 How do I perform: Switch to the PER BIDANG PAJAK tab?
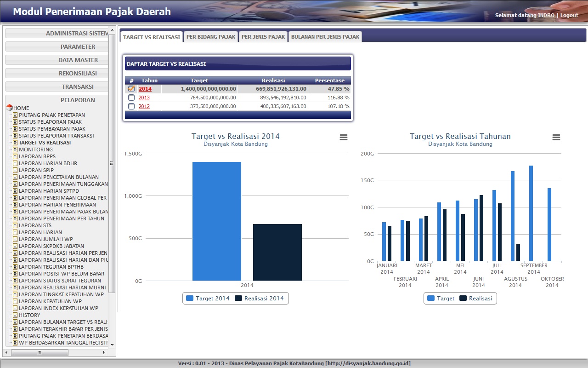click(x=211, y=37)
